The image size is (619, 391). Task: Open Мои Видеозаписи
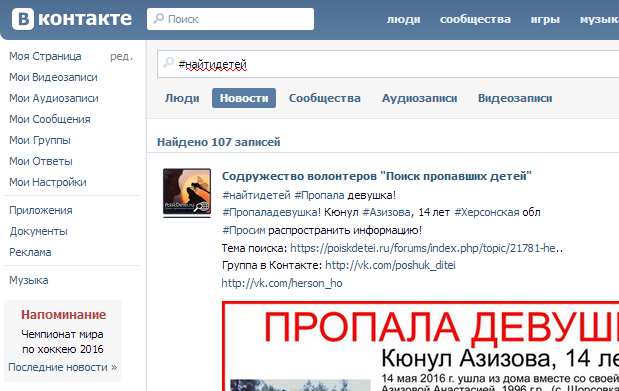pyautogui.click(x=53, y=77)
